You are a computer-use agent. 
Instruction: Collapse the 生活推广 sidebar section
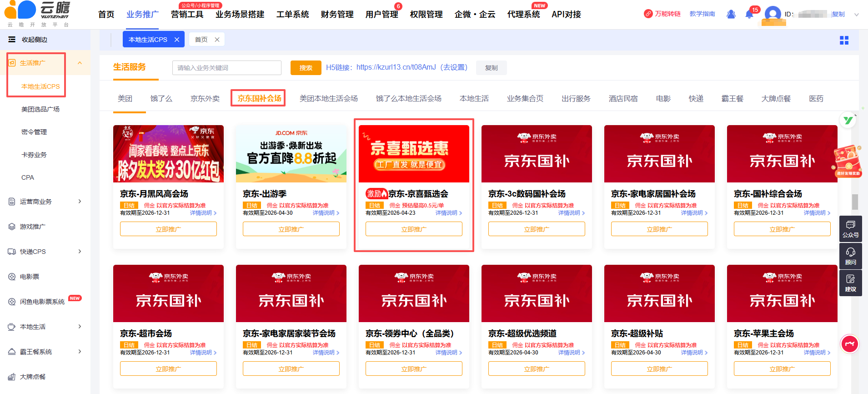80,63
